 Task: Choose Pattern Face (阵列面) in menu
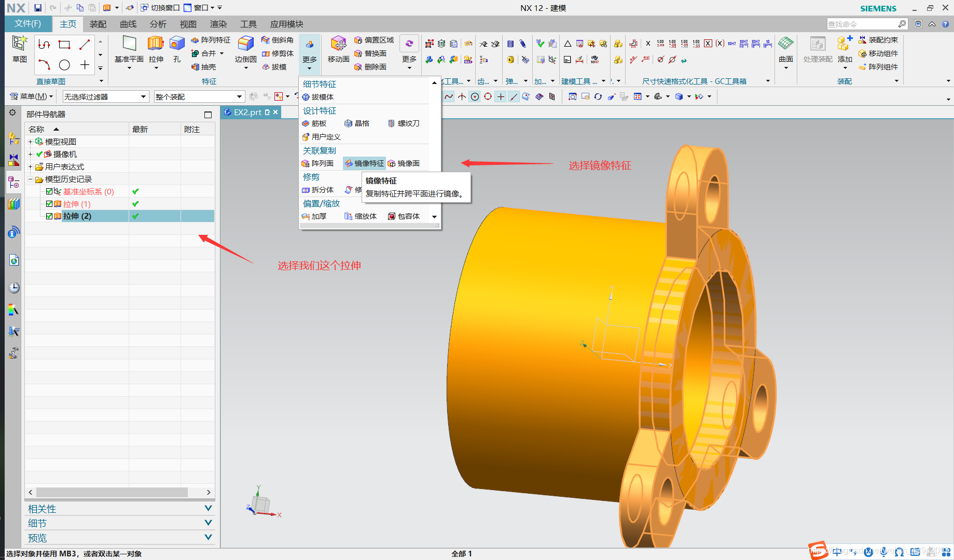pyautogui.click(x=317, y=163)
